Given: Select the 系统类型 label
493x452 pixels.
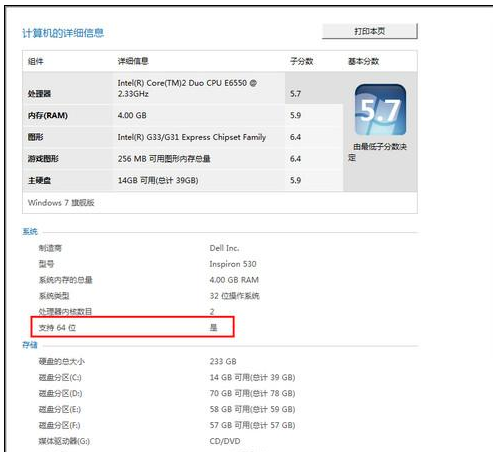Looking at the screenshot, I should pyautogui.click(x=54, y=296).
